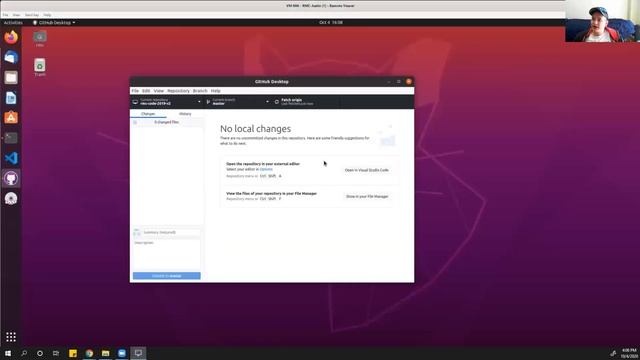Click the Current branch icon in toolbar
Screen dimensions: 640x360
point(208,102)
